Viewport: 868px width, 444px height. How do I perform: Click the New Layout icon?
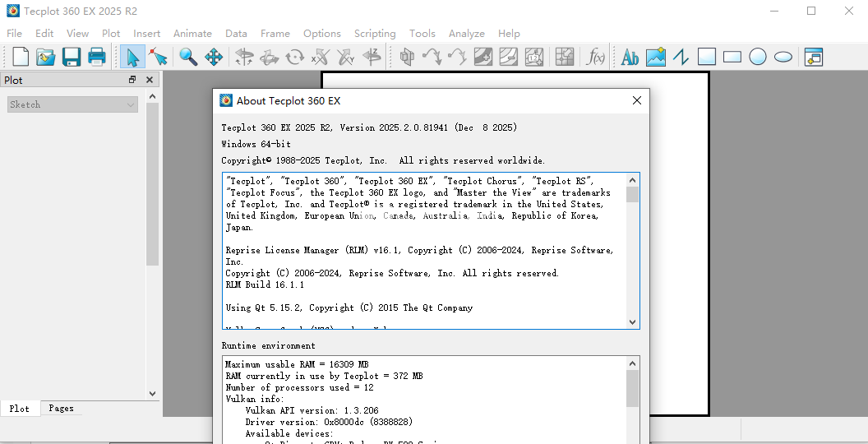[x=21, y=57]
